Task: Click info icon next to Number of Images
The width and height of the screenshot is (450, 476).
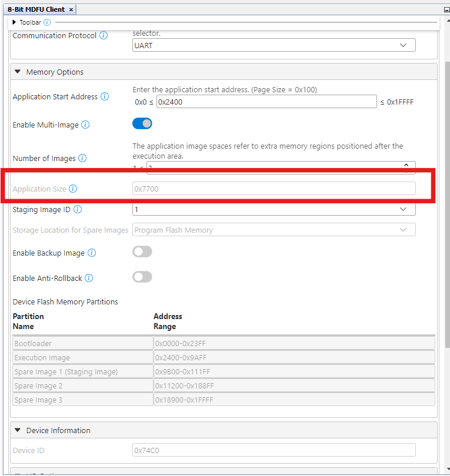Action: (x=82, y=158)
